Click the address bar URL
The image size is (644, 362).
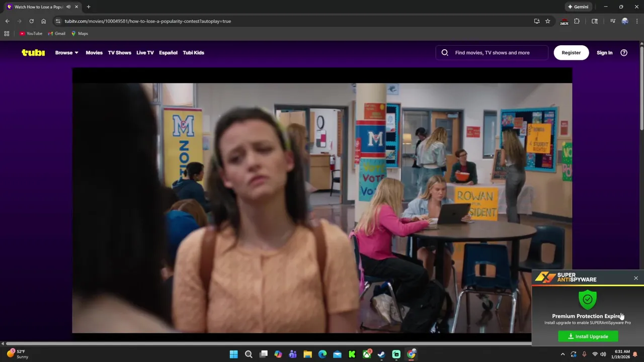(x=147, y=21)
